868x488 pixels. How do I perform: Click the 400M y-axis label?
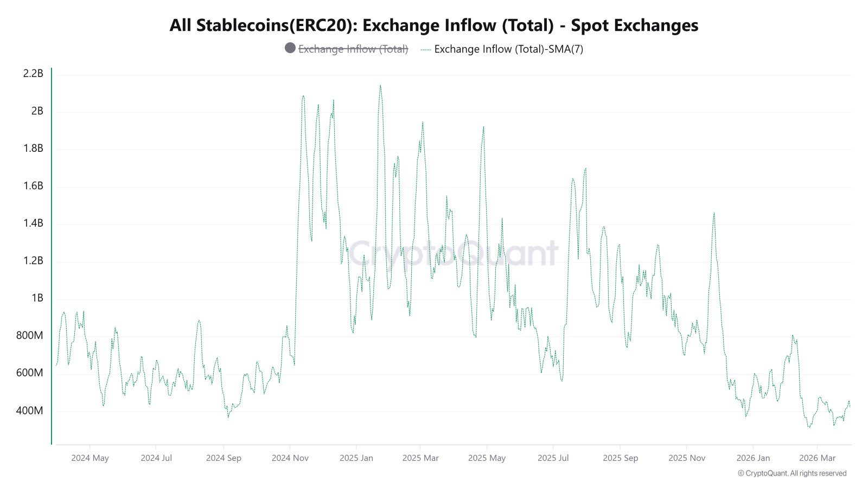point(30,411)
